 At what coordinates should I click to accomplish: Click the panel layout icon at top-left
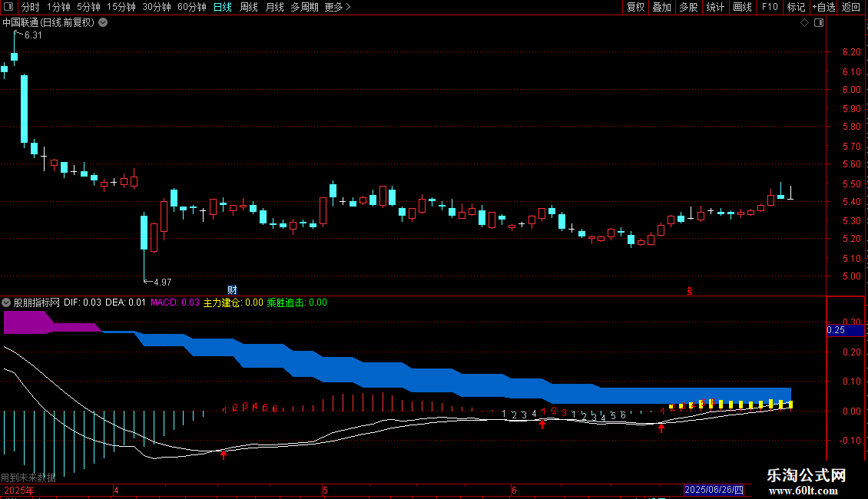click(8, 7)
